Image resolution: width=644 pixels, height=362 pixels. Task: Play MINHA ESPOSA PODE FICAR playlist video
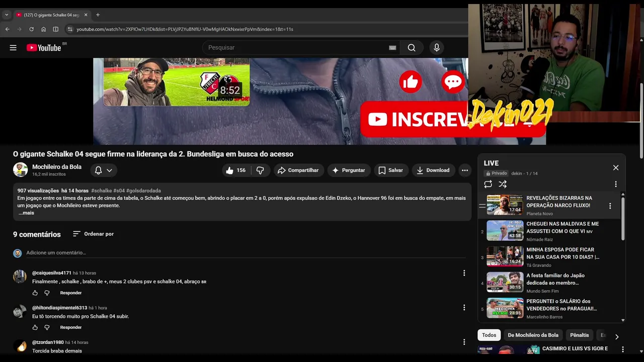(x=550, y=257)
